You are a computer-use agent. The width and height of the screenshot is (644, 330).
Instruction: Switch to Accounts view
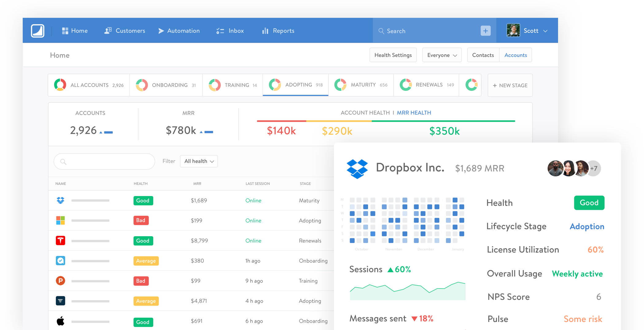[516, 55]
